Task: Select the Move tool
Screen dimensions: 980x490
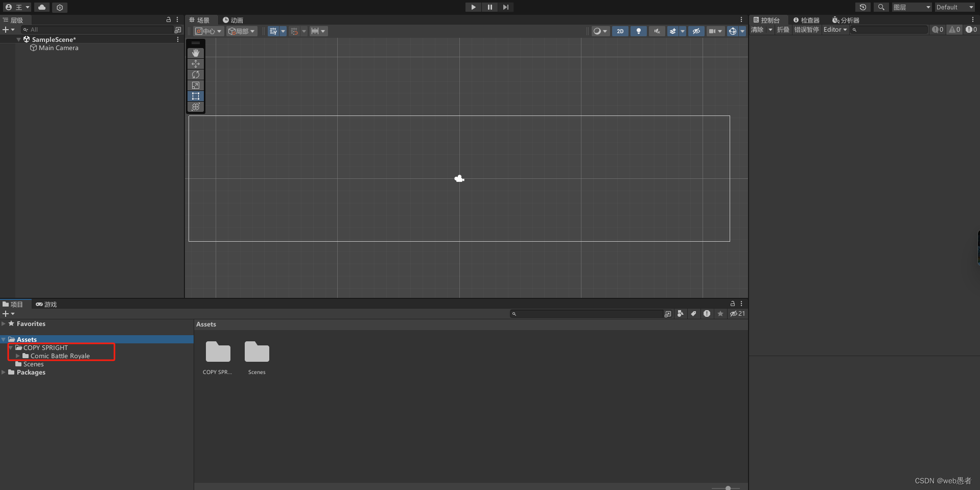Action: coord(196,64)
